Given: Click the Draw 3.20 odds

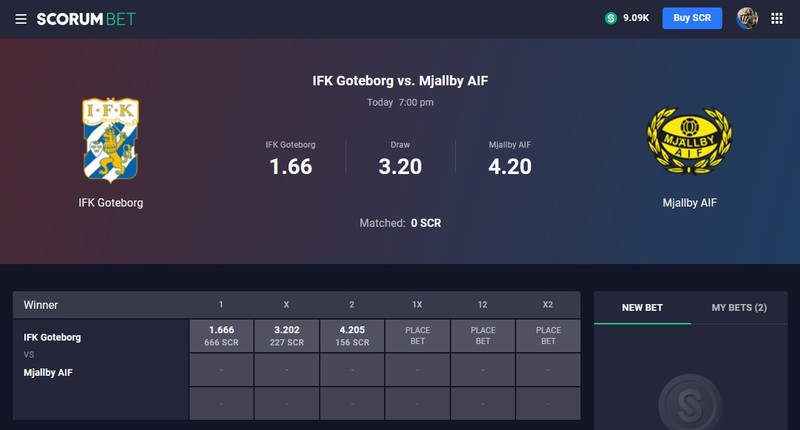Looking at the screenshot, I should tap(400, 159).
